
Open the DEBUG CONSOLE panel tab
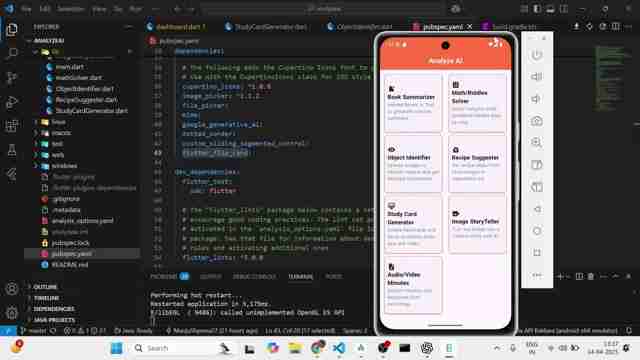254,276
